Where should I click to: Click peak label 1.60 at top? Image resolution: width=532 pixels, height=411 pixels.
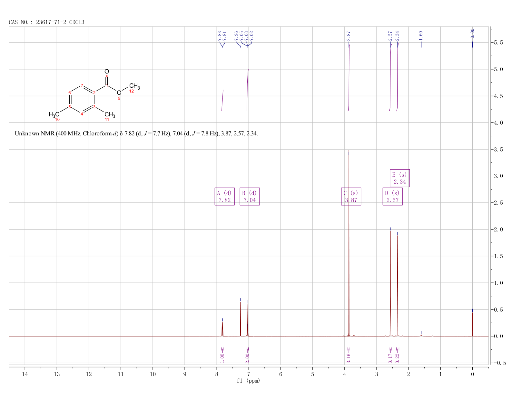point(421,35)
